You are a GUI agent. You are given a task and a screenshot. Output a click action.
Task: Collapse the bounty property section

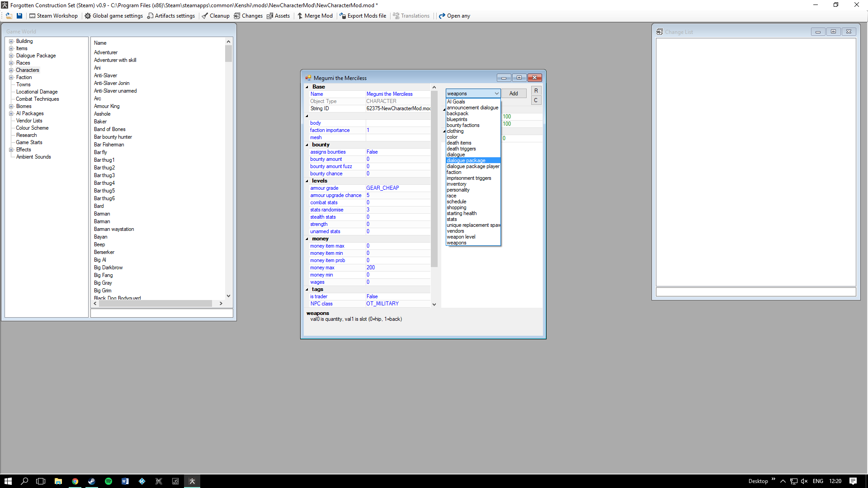click(x=307, y=145)
